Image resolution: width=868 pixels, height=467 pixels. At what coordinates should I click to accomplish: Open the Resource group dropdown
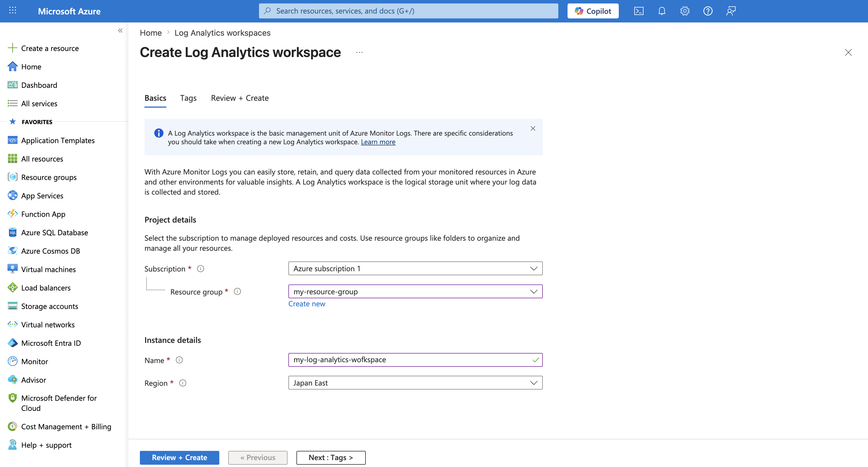[x=415, y=291]
